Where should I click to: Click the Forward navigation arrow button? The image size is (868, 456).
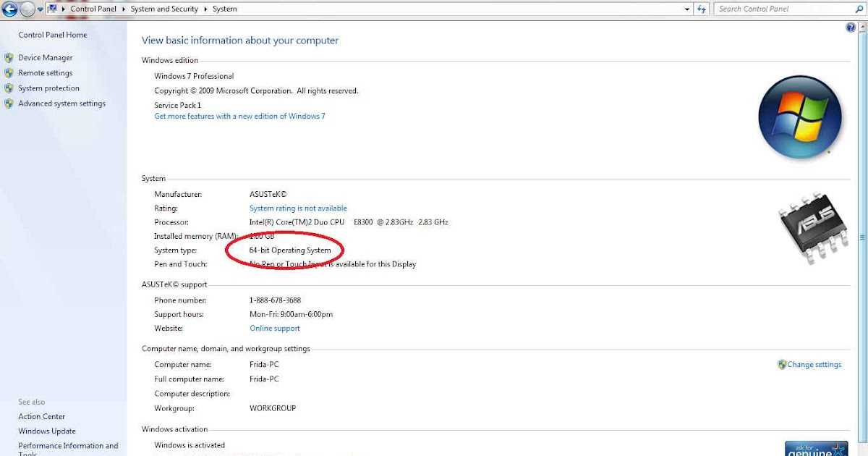click(27, 9)
